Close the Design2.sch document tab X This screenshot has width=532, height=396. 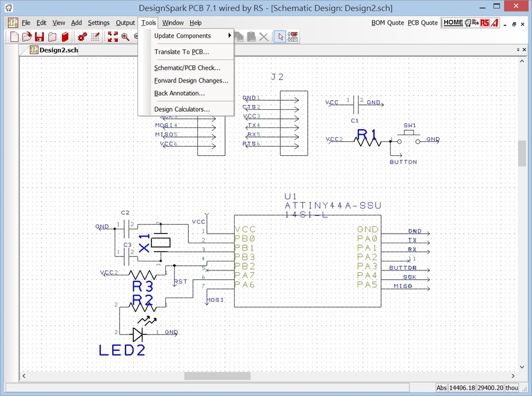524,49
